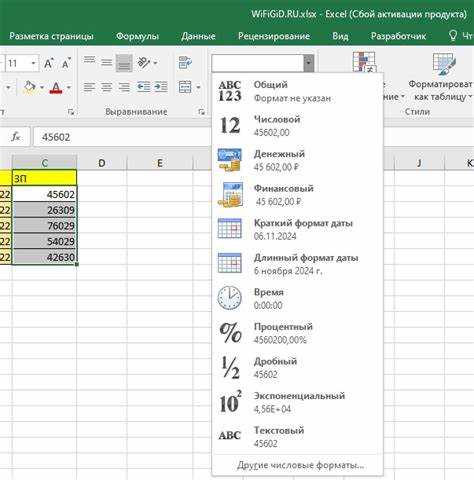This screenshot has width=474, height=480.
Task: Choose the Общий number format
Action: (x=297, y=91)
